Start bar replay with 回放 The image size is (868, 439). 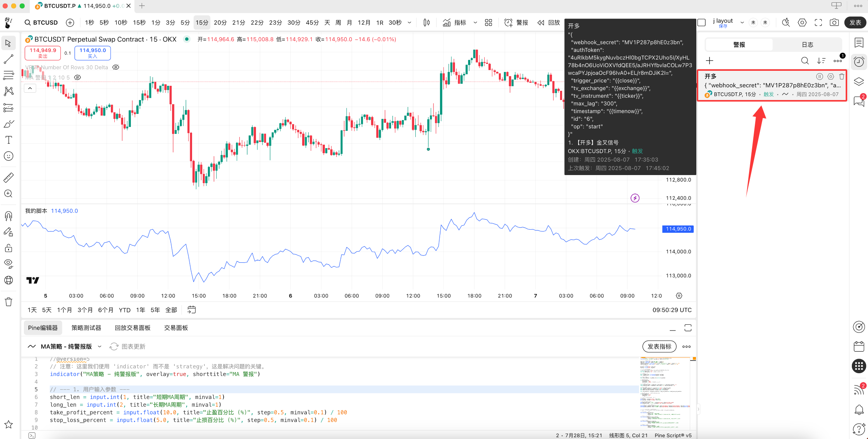pos(549,23)
